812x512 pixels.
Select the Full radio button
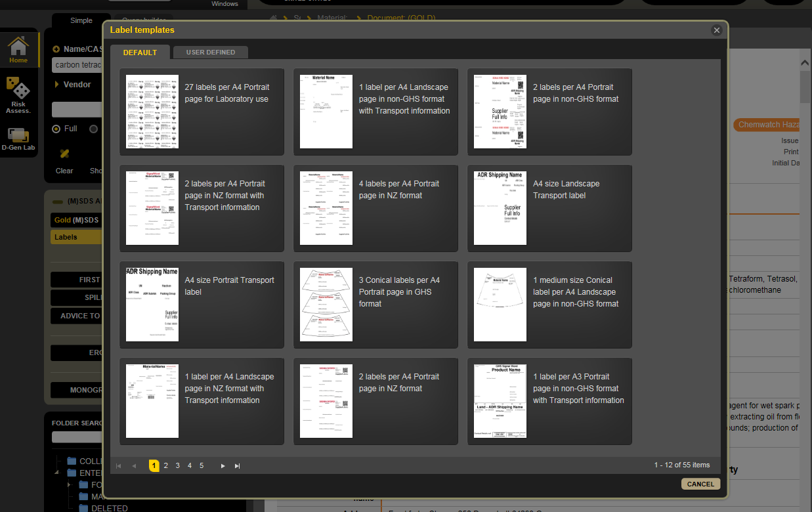56,129
